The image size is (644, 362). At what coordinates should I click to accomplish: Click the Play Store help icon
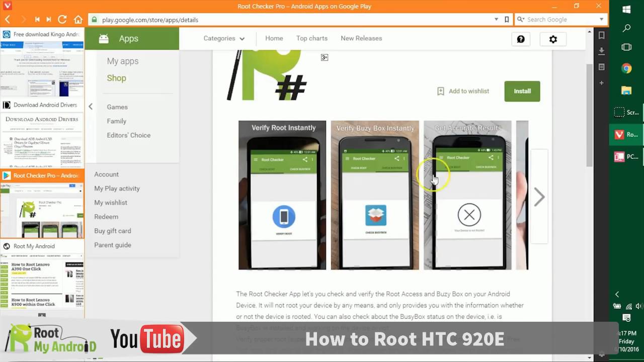click(521, 39)
